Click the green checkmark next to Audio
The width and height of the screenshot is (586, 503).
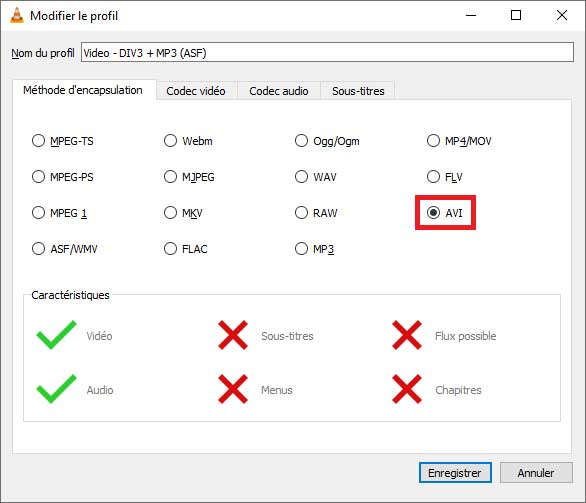(56, 389)
